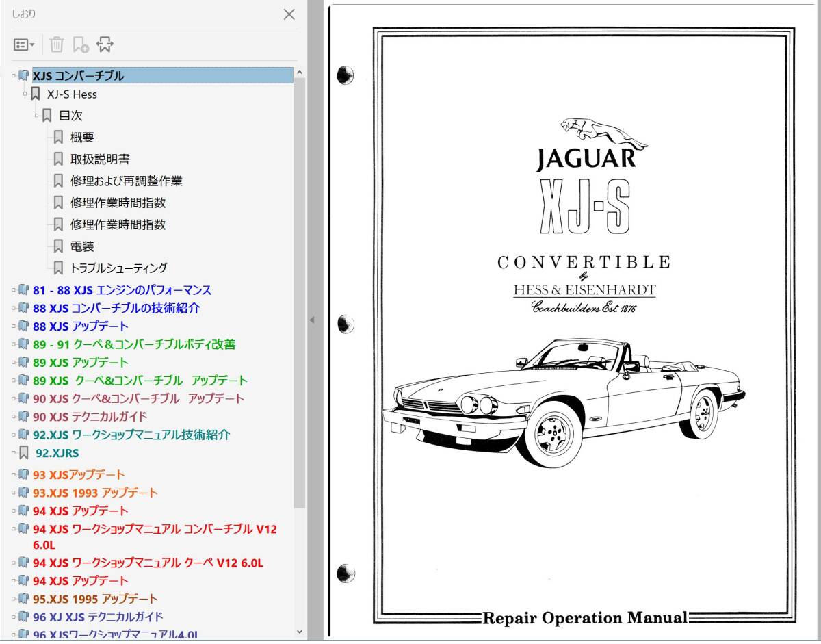Image resolution: width=821 pixels, height=644 pixels.
Task: Open 90 XJS クーペ&コンバーチブル アップデート bookmark
Action: point(138,398)
